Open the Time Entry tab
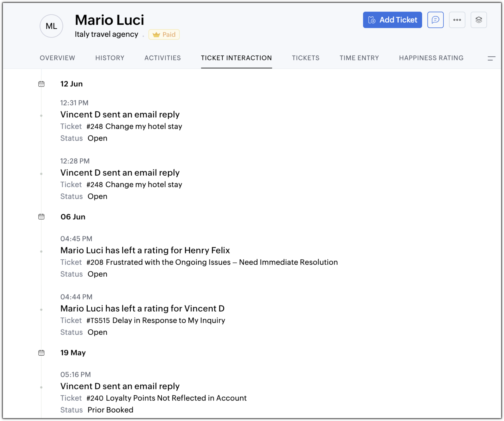 point(359,58)
